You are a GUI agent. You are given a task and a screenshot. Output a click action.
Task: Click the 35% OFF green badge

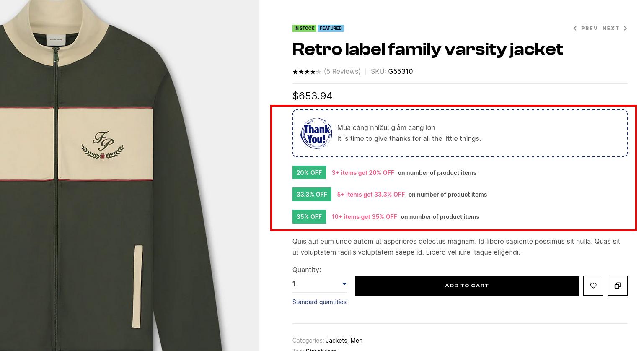pyautogui.click(x=309, y=216)
